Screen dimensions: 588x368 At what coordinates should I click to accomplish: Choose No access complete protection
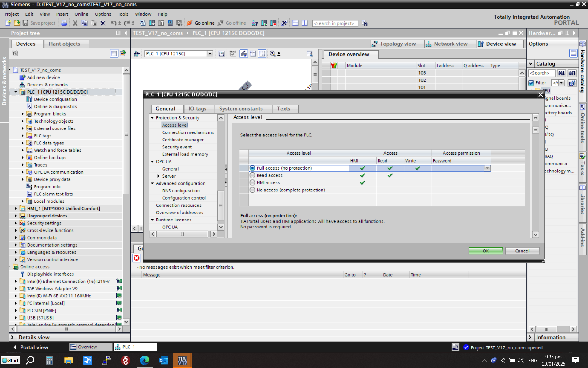coord(252,190)
